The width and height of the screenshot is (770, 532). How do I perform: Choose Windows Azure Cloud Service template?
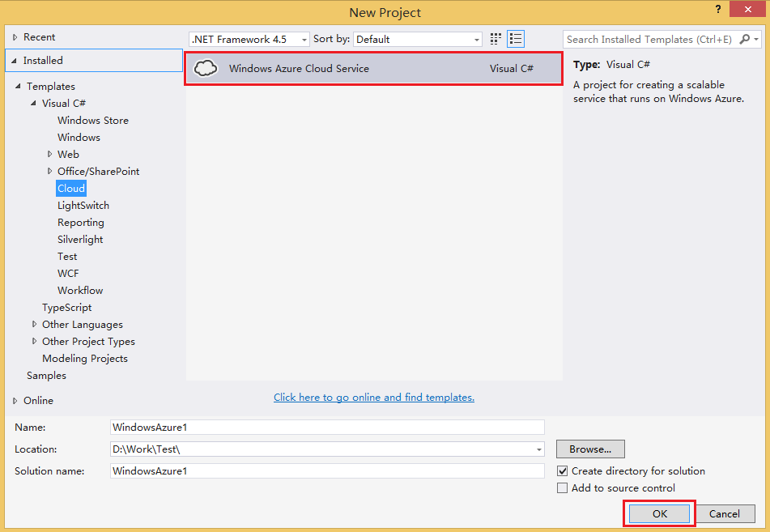[x=374, y=68]
